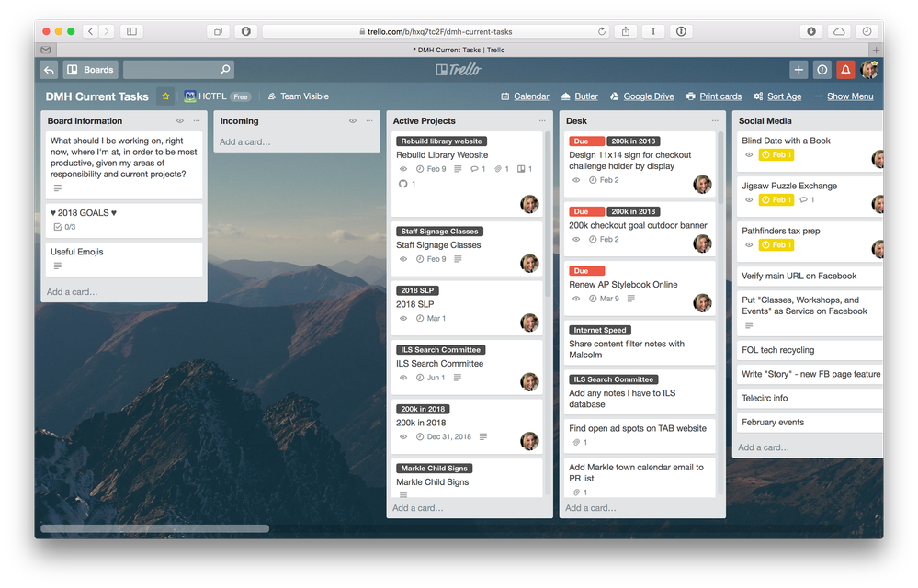Click GitHub icon on Rebuild Library Website card
The image size is (918, 588).
(402, 184)
